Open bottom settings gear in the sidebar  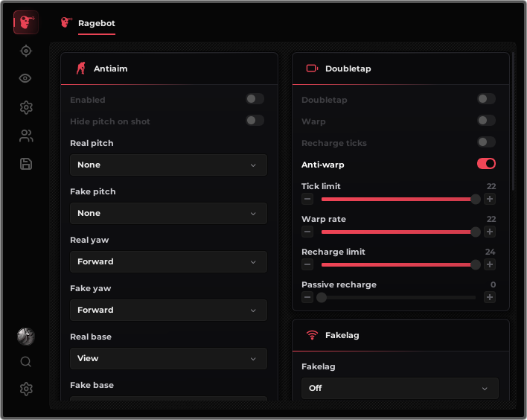[x=26, y=389]
